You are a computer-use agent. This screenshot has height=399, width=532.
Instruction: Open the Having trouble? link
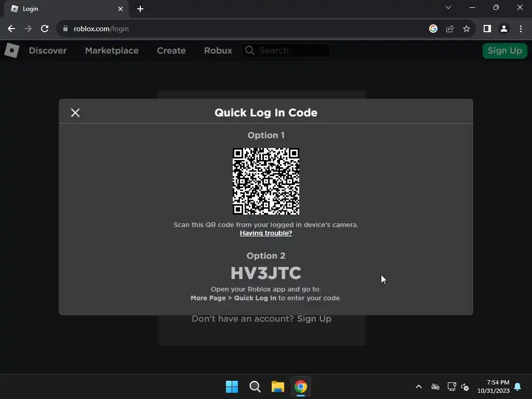pyautogui.click(x=265, y=233)
